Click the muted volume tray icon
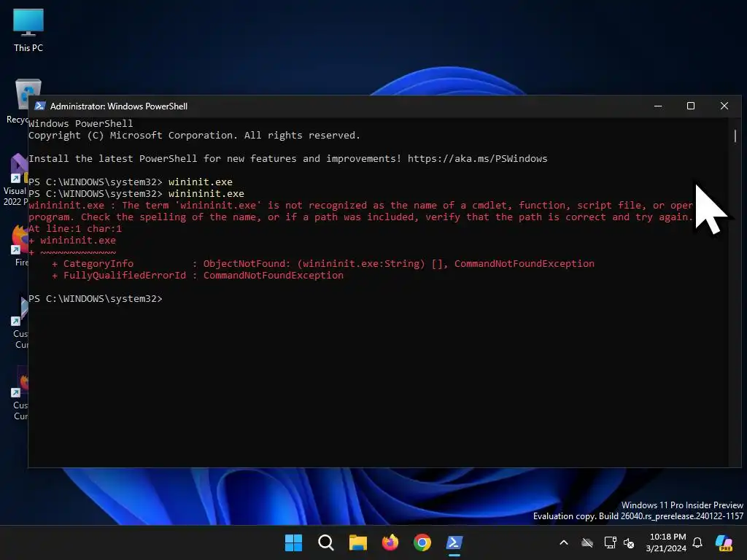This screenshot has width=747, height=560. 629,542
